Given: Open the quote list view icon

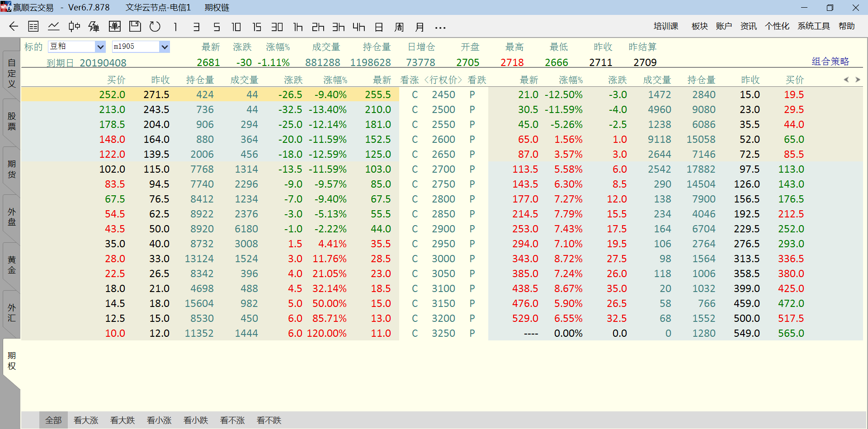Looking at the screenshot, I should 33,27.
